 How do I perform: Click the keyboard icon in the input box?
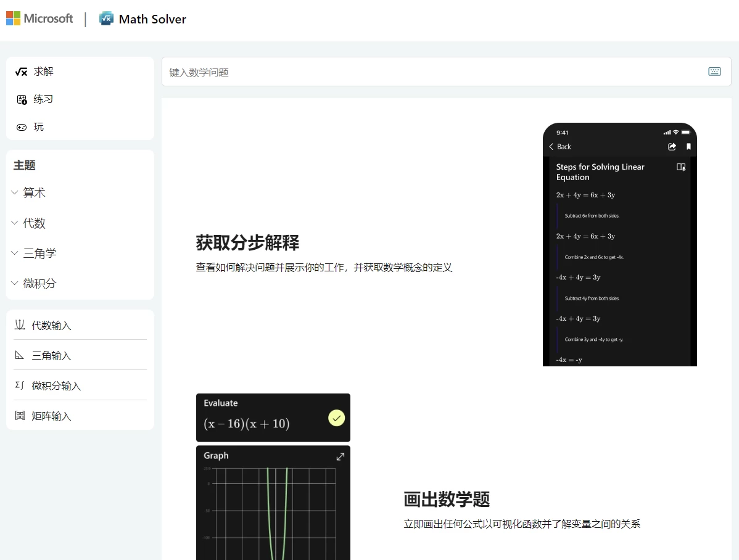(x=714, y=72)
